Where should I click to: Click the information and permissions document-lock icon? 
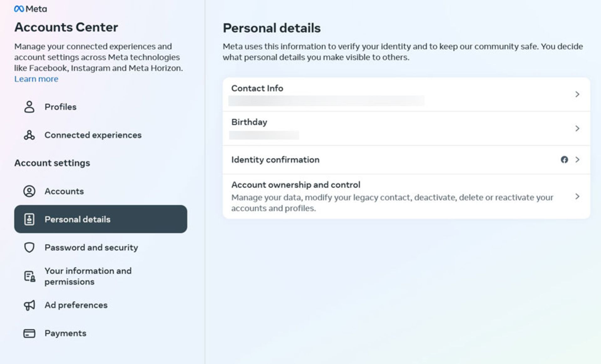(30, 276)
